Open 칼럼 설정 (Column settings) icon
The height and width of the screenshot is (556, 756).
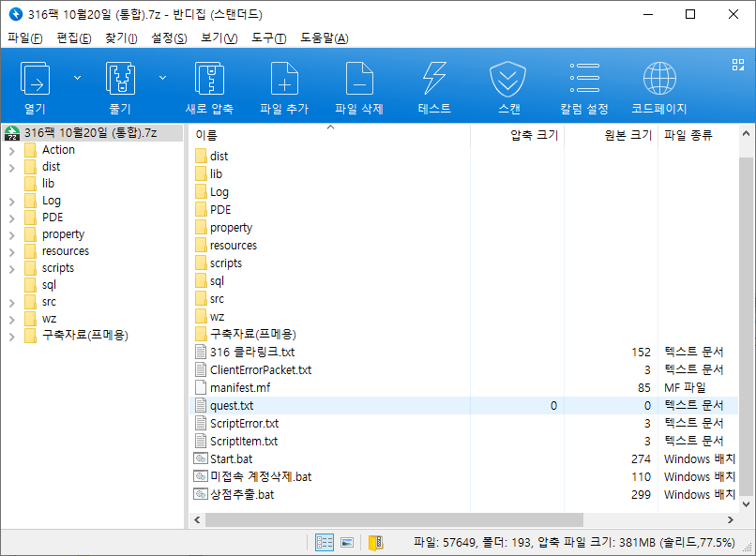584,78
